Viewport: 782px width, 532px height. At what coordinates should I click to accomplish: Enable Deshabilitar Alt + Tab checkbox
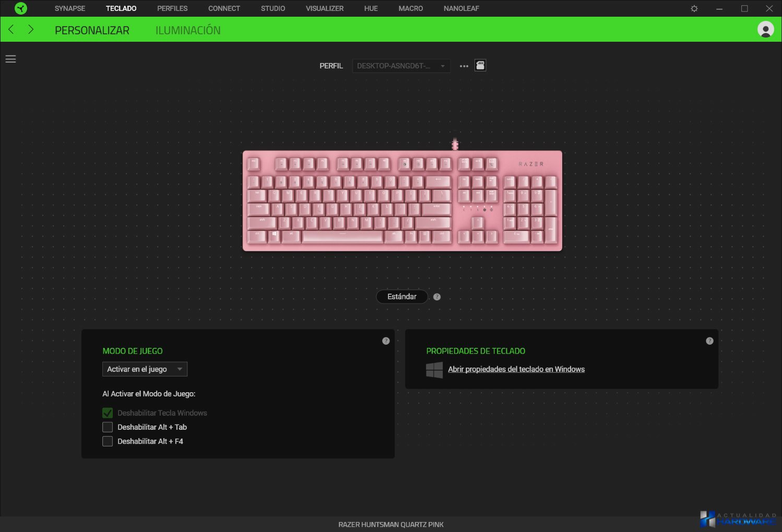[x=108, y=427]
